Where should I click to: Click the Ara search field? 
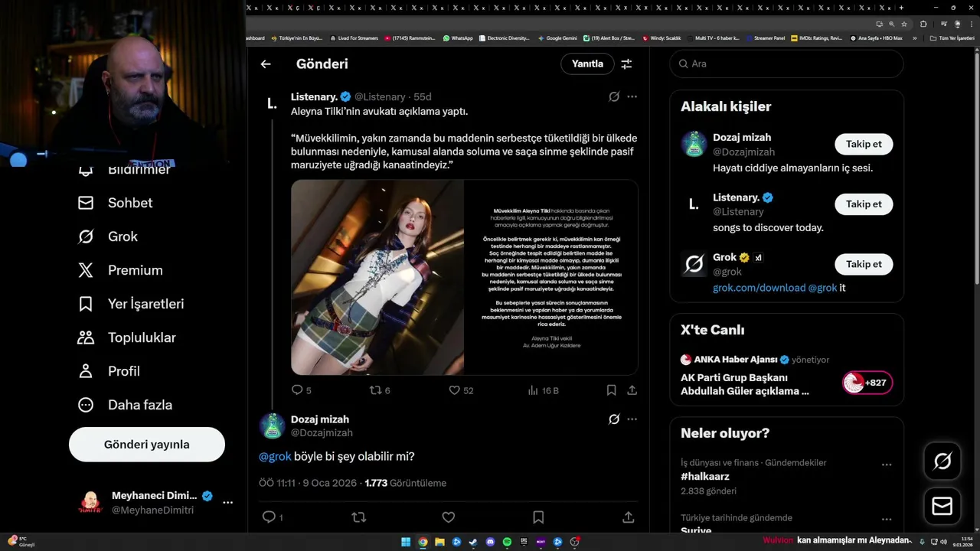point(786,64)
